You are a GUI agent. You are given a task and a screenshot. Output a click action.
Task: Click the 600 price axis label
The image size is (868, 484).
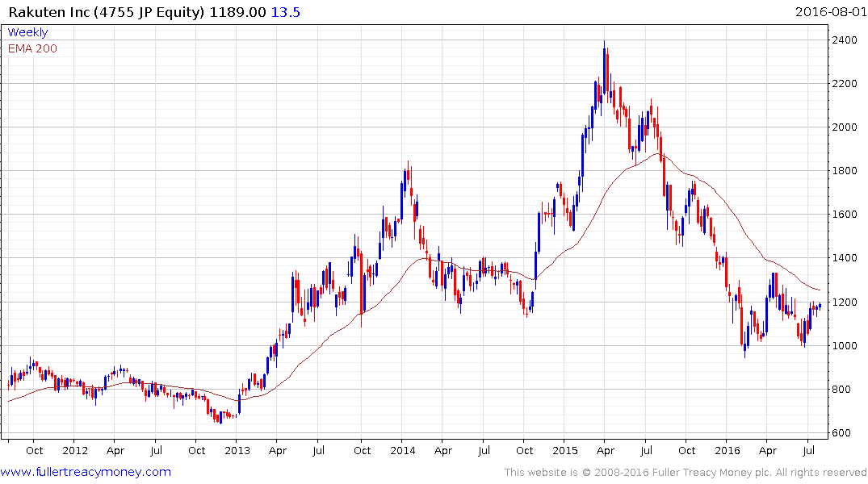(841, 433)
